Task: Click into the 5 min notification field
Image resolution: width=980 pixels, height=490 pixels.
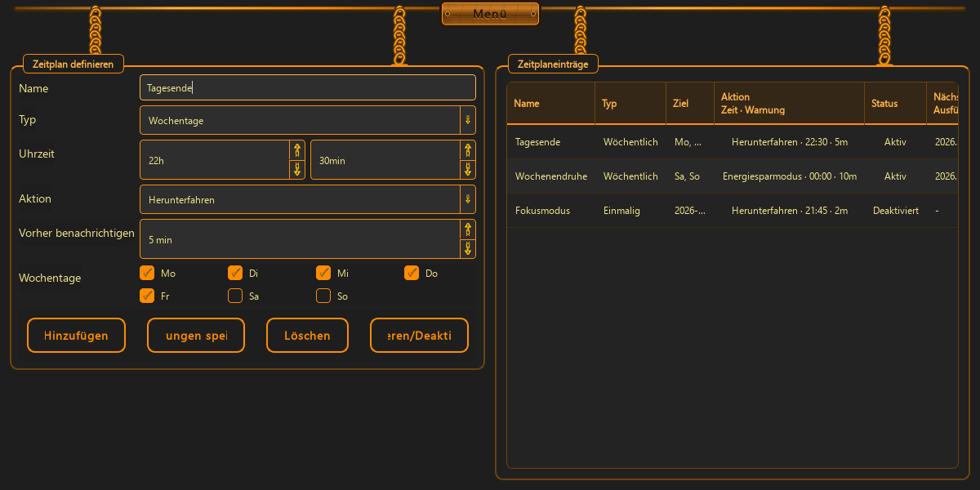Action: pyautogui.click(x=300, y=239)
